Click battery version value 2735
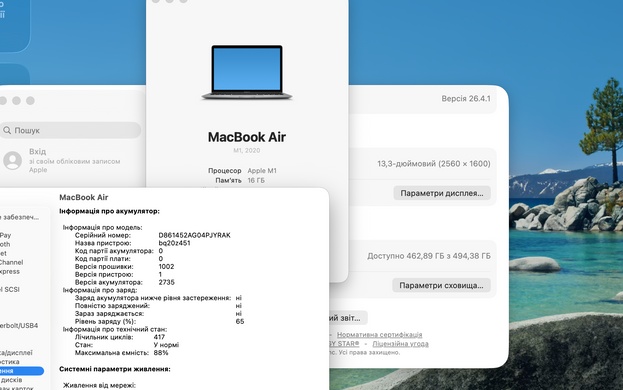The width and height of the screenshot is (623, 390). pyautogui.click(x=166, y=282)
